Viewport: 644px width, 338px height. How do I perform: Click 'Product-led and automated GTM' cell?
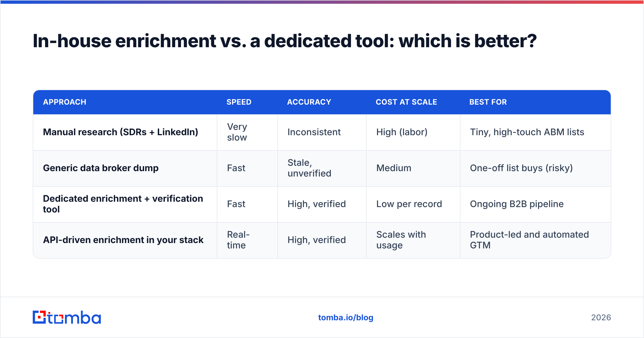point(529,240)
